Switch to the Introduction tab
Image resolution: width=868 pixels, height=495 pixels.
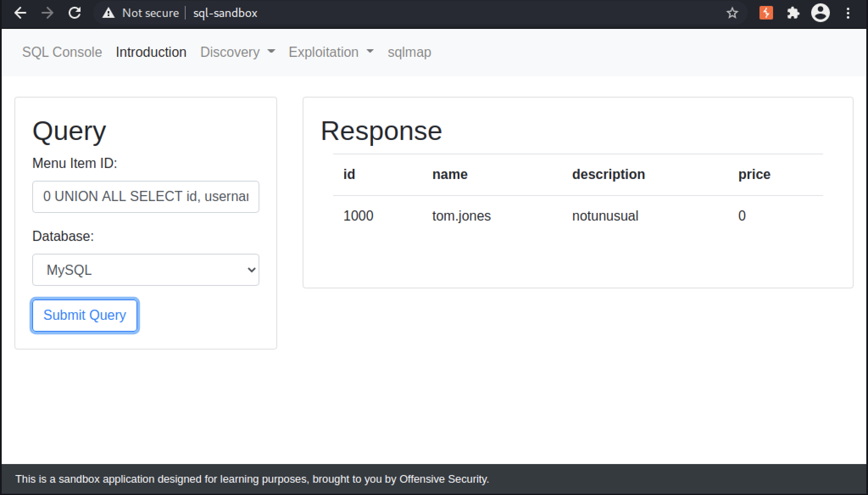click(151, 52)
